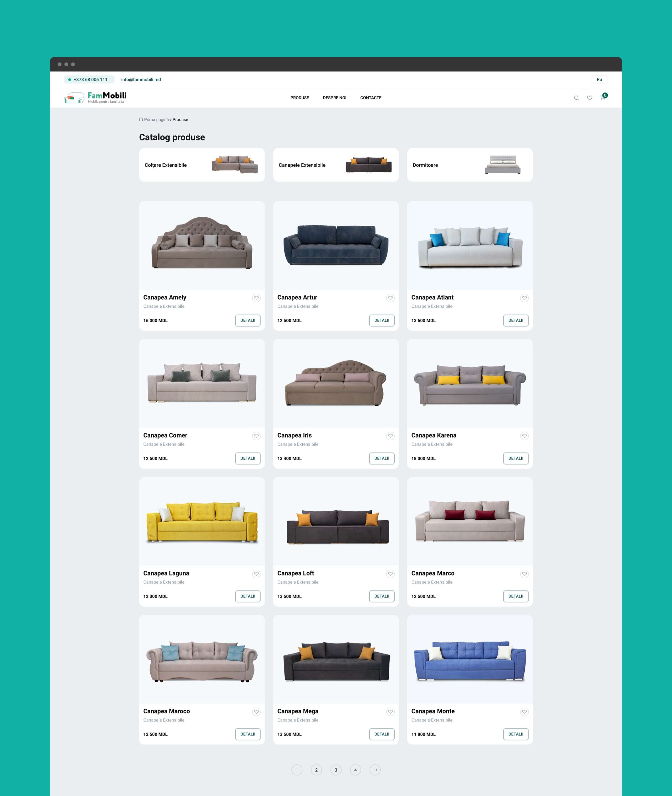This screenshot has height=796, width=672.
Task: Add Canapea Artur to favorites
Action: pyautogui.click(x=391, y=298)
